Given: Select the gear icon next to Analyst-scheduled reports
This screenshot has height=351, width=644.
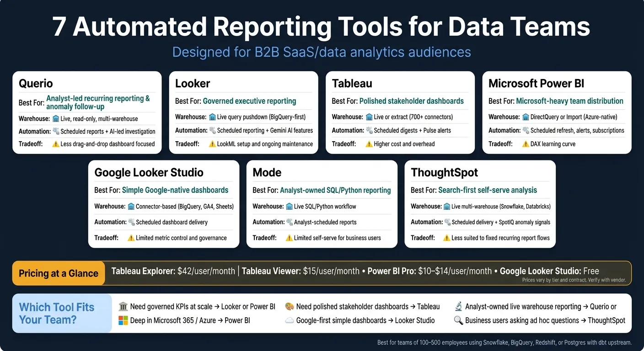Looking at the screenshot, I should [x=290, y=222].
